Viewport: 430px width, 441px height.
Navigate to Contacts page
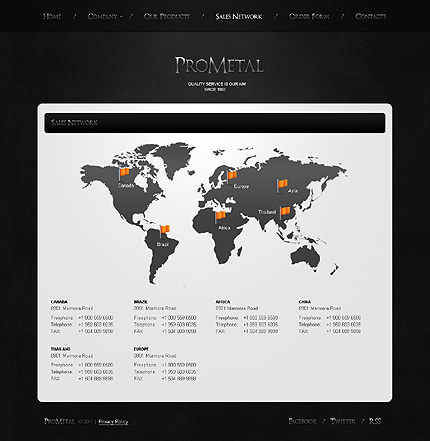tap(371, 16)
